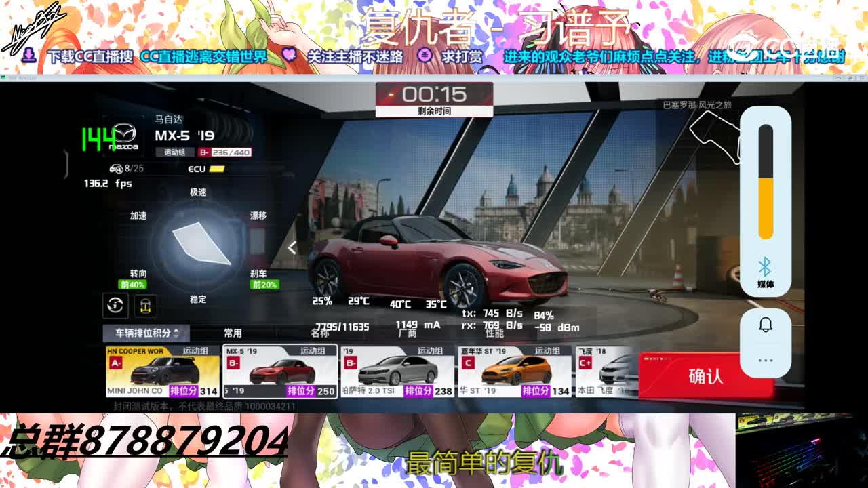Click the performance radar chart polygon
868x488 pixels.
click(x=202, y=243)
